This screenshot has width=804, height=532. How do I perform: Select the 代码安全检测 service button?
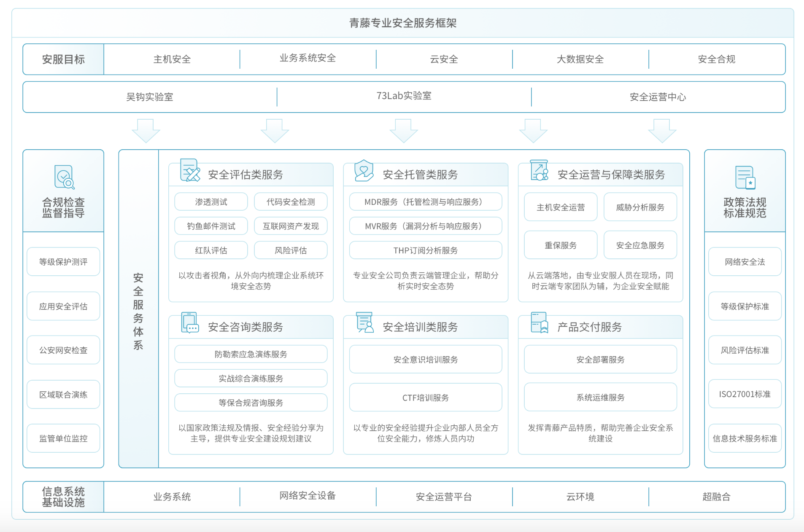click(291, 202)
